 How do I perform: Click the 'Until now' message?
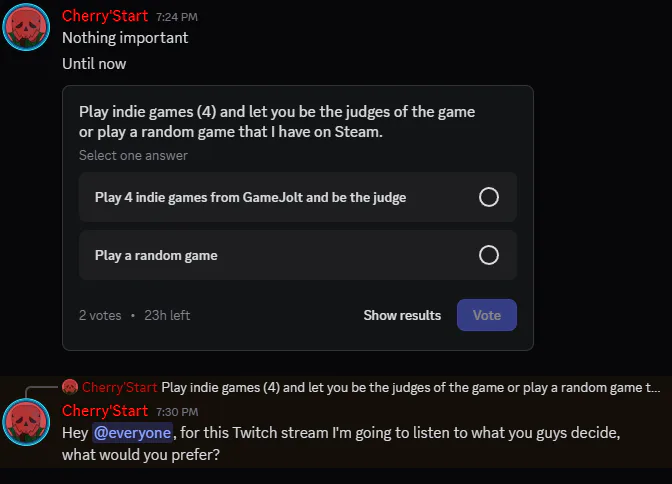tap(94, 64)
